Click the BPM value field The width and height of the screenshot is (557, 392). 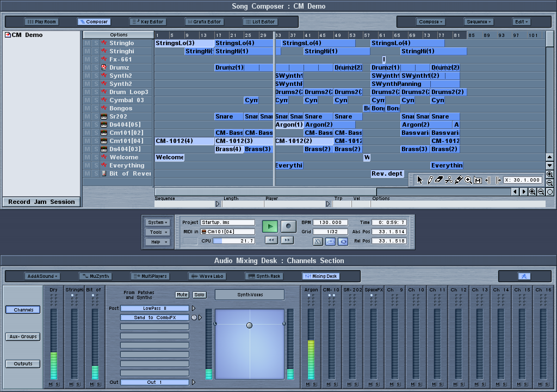tap(330, 222)
